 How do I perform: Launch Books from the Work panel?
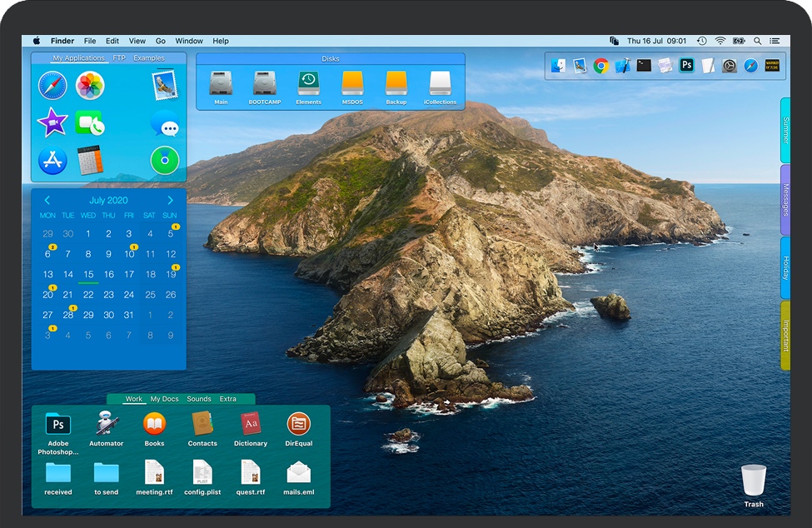click(154, 423)
